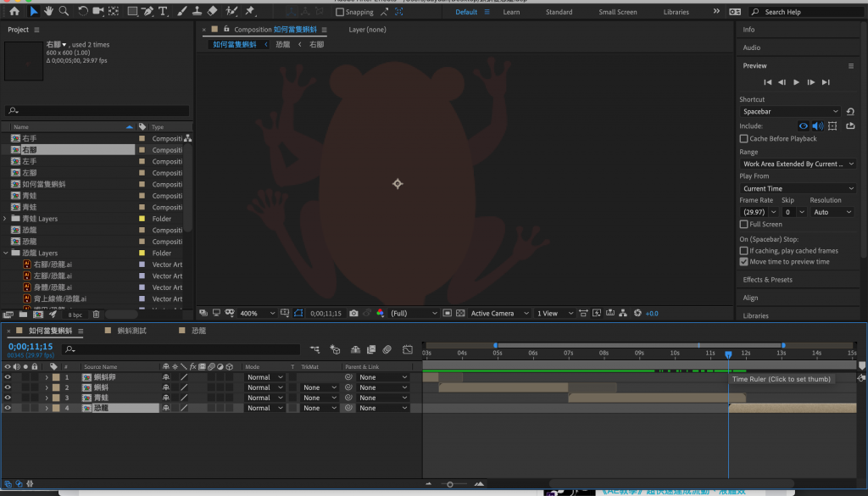Open the Effects & Presets panel
Image resolution: width=868 pixels, height=496 pixels.
768,280
